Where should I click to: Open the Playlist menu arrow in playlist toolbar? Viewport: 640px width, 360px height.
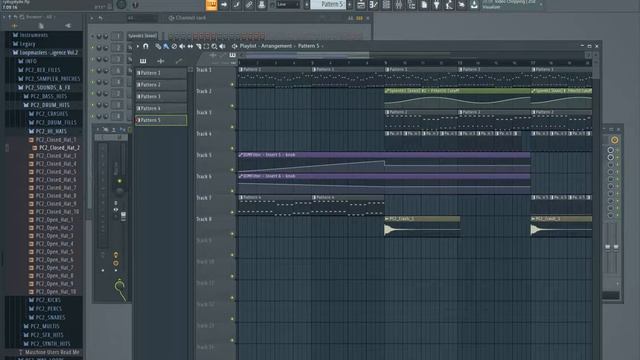coord(138,47)
